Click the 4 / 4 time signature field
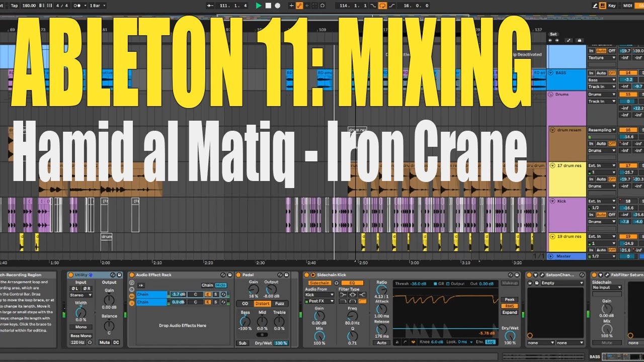Screen dimensions: 644x362 [x=62, y=6]
